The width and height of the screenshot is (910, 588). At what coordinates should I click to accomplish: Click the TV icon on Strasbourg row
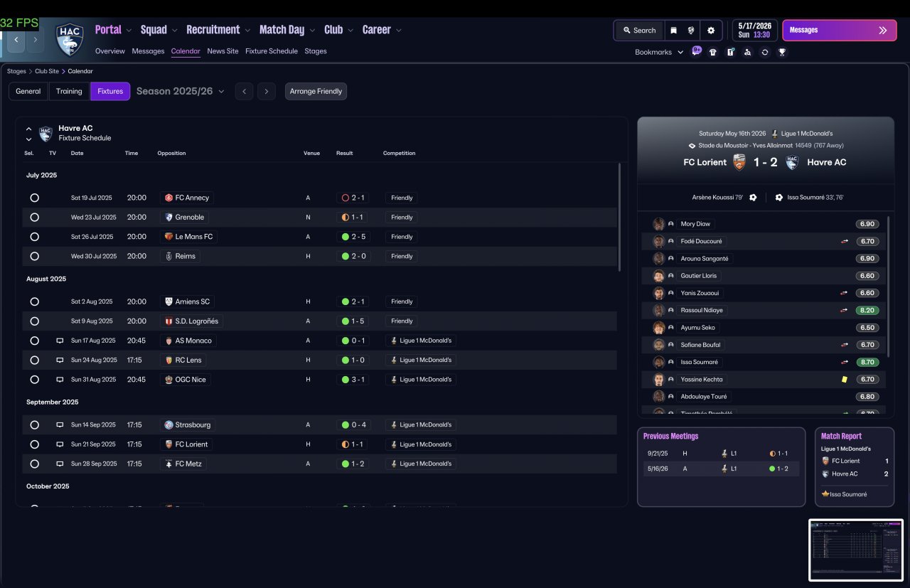[x=60, y=424]
